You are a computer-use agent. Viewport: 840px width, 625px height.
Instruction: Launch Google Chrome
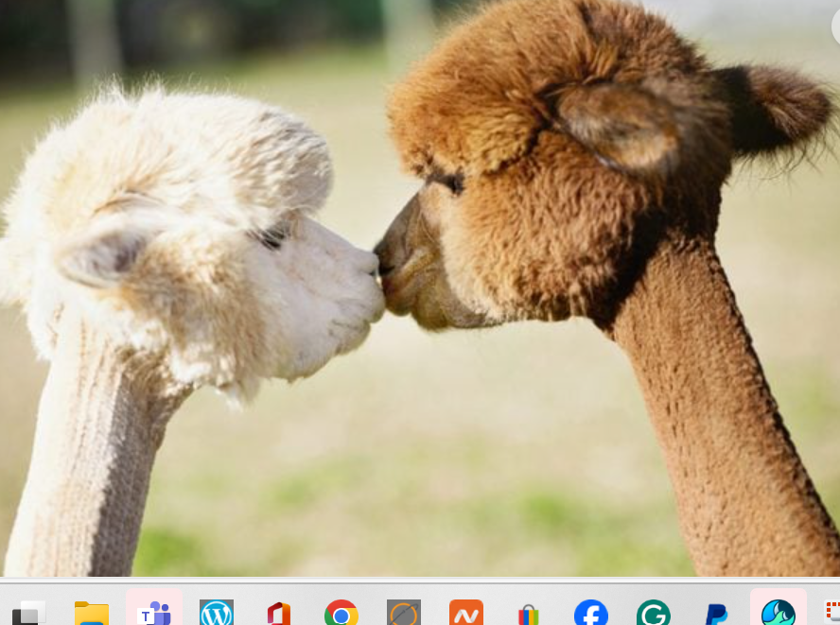pyautogui.click(x=341, y=613)
